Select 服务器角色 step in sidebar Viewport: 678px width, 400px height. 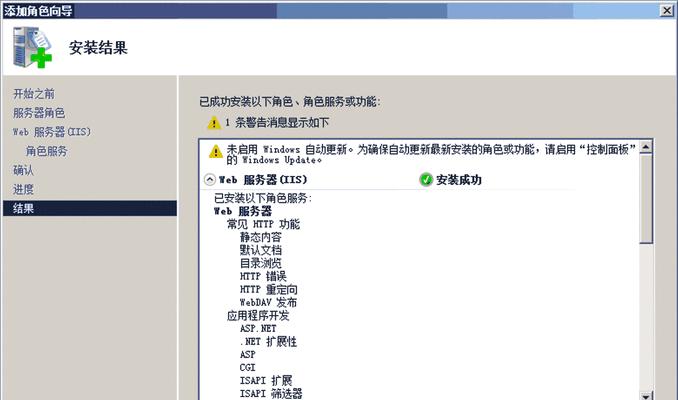(39, 113)
